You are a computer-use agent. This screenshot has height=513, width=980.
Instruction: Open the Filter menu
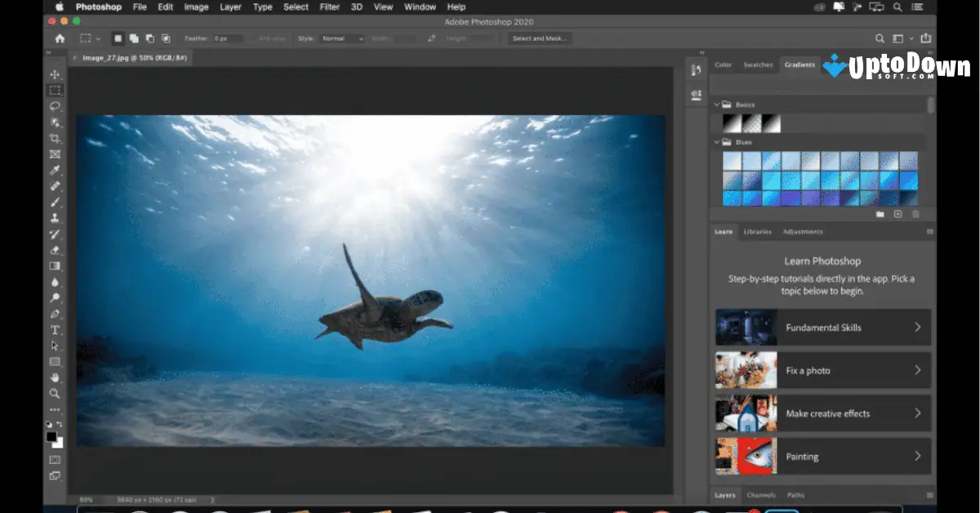[328, 7]
